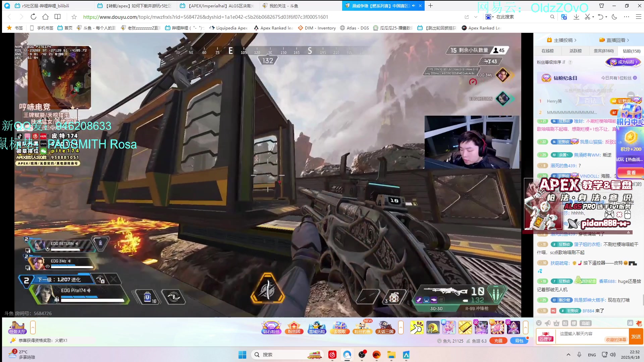Click the 充值 recharge button
This screenshot has height=362, width=644.
pos(498,341)
